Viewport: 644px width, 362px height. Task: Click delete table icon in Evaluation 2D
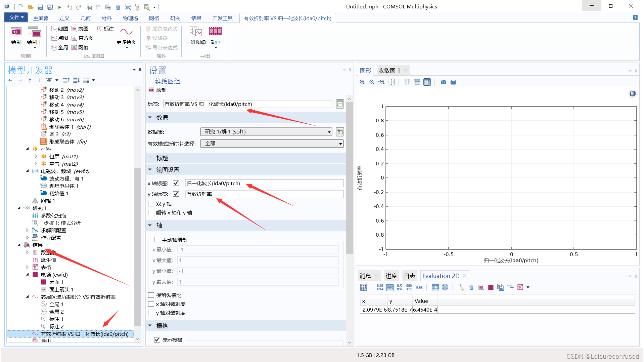[471, 287]
